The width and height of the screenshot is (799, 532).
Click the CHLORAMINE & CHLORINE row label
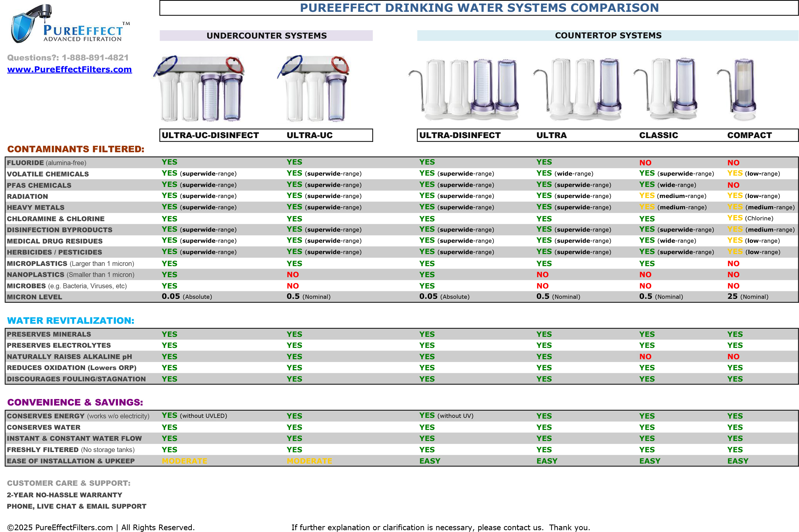click(x=56, y=219)
